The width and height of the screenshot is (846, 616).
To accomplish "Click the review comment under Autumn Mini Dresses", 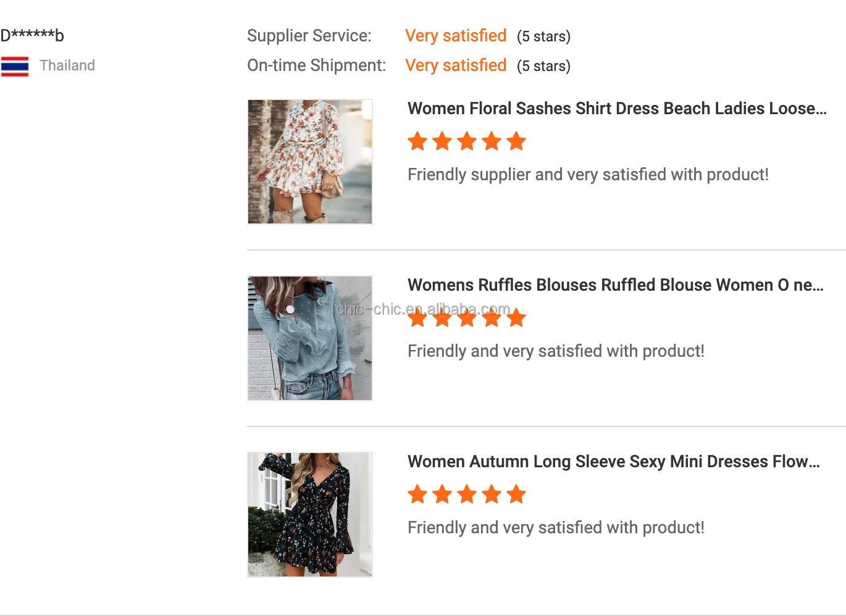I will (x=556, y=528).
